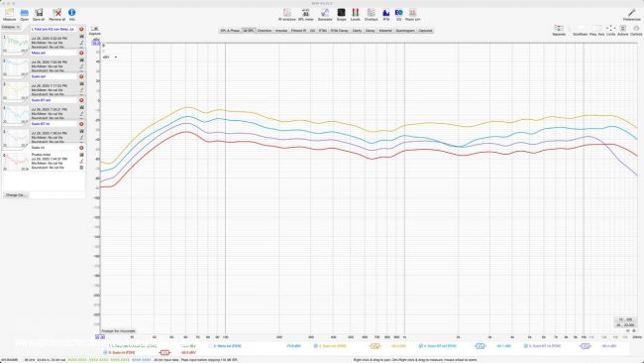
Task: Switch to the RT60 Decay tab
Action: pos(339,31)
